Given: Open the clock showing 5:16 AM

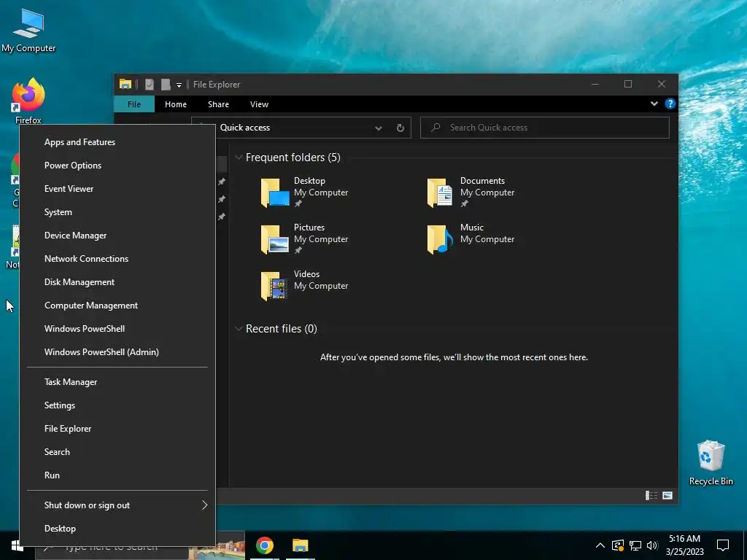Looking at the screenshot, I should pyautogui.click(x=684, y=545).
